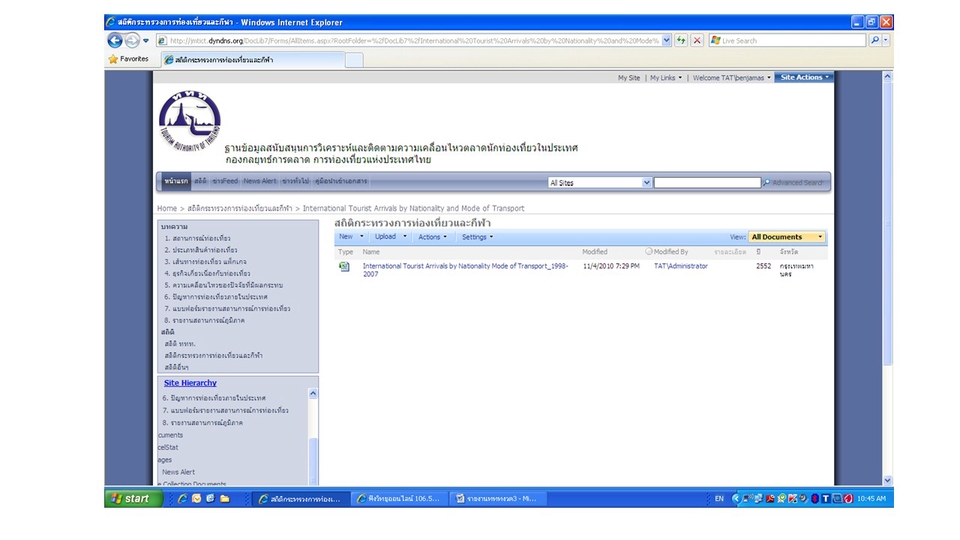Switch to the Microsoft Word taskbar window

497,498
